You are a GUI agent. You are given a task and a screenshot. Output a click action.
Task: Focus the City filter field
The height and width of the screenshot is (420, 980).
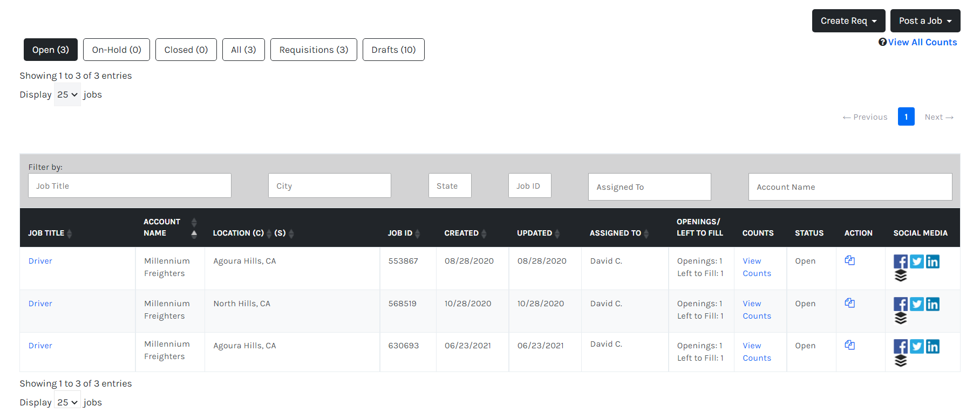point(330,185)
